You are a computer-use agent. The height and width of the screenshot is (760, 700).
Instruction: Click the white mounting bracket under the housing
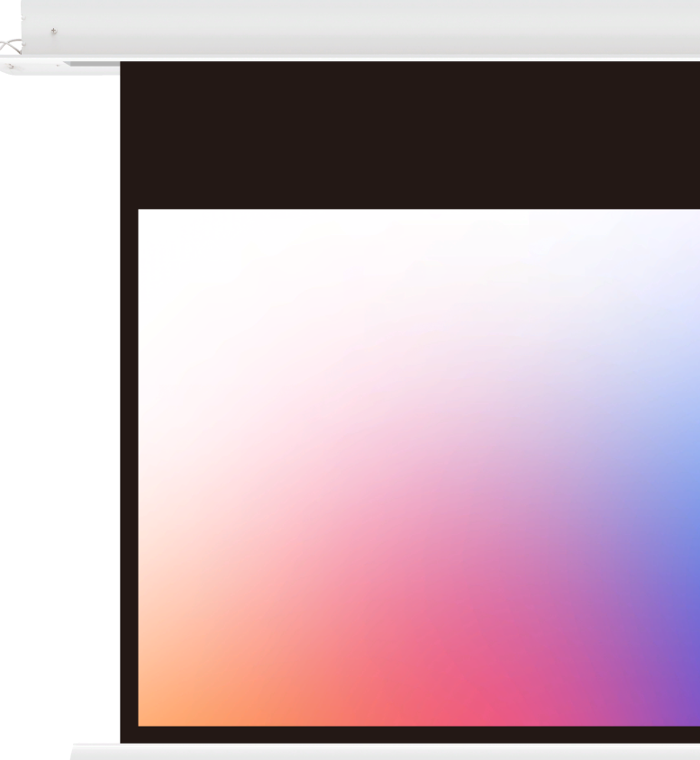[x=32, y=66]
